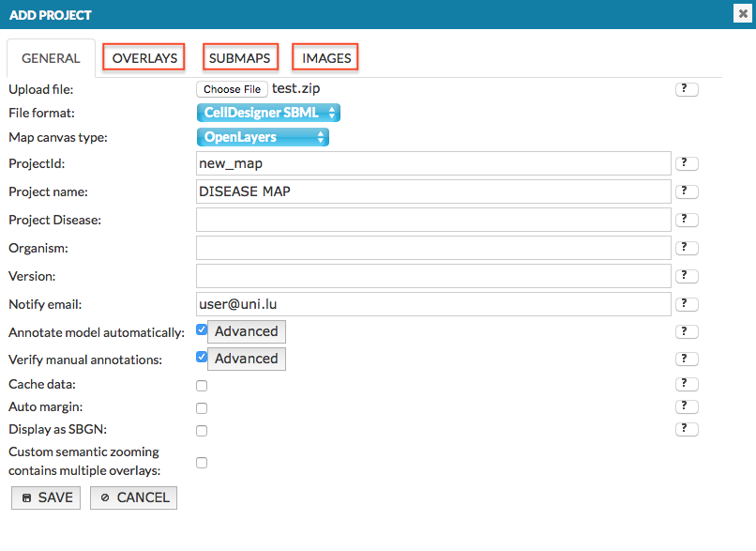Screen dimensions: 756x551
Task: Click the Save button
Action: 46,497
